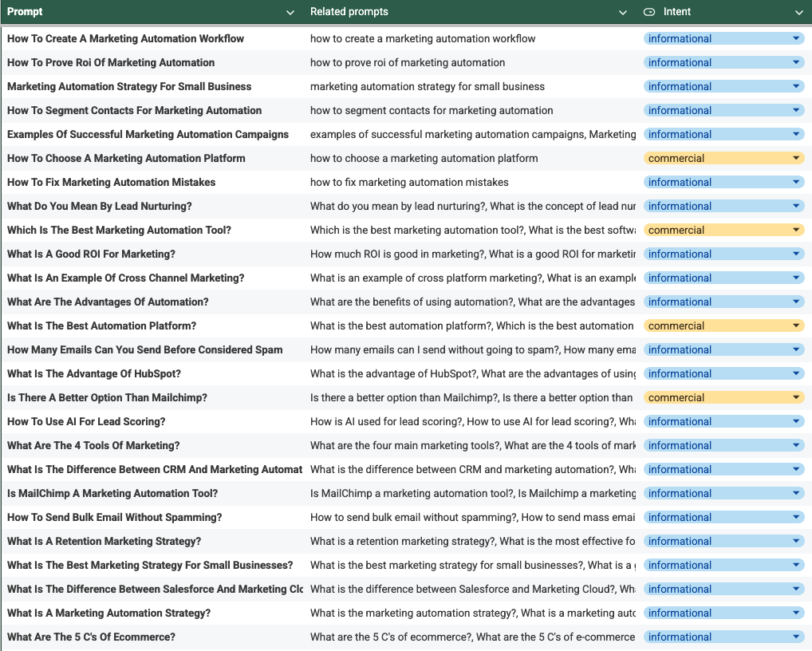Open intent dropdown for What Is The Best Automation Platform
812x651 pixels.
[x=795, y=325]
